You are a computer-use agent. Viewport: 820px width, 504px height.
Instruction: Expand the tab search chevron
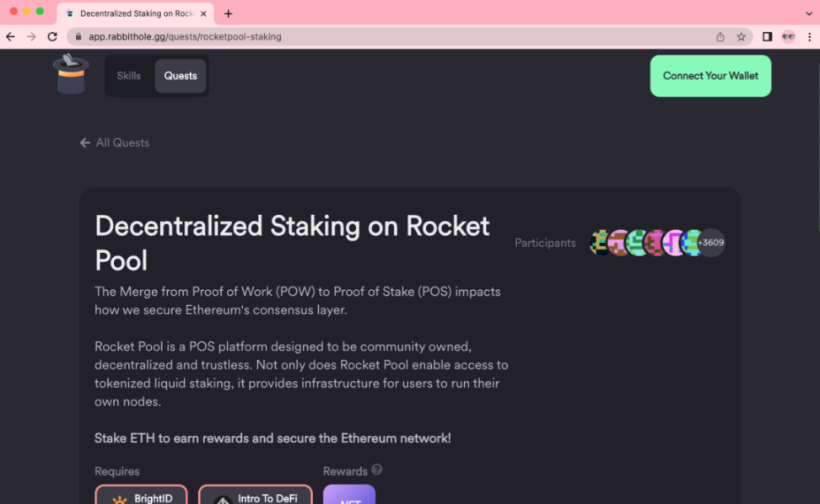[809, 13]
